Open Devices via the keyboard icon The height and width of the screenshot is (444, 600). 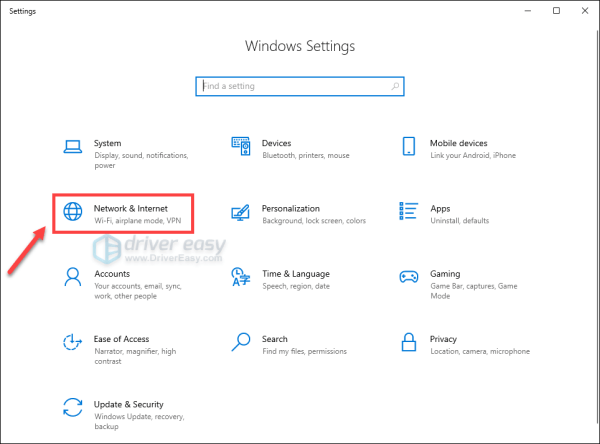240,148
